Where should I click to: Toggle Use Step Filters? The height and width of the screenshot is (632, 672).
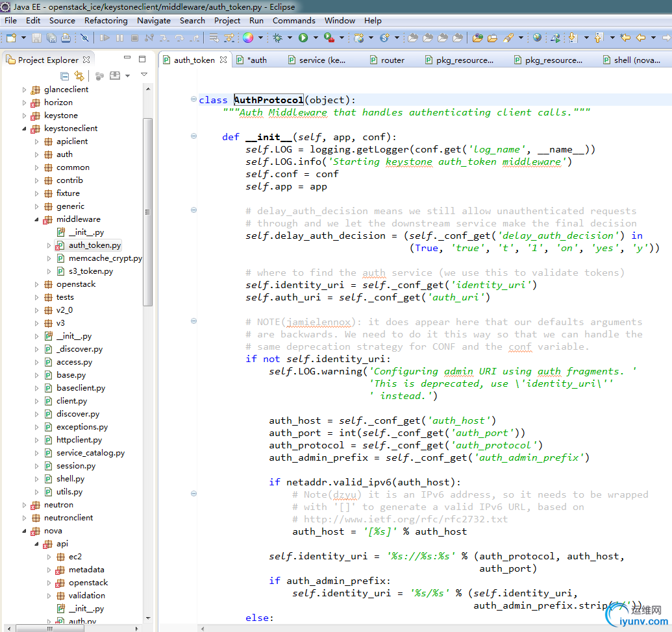229,38
